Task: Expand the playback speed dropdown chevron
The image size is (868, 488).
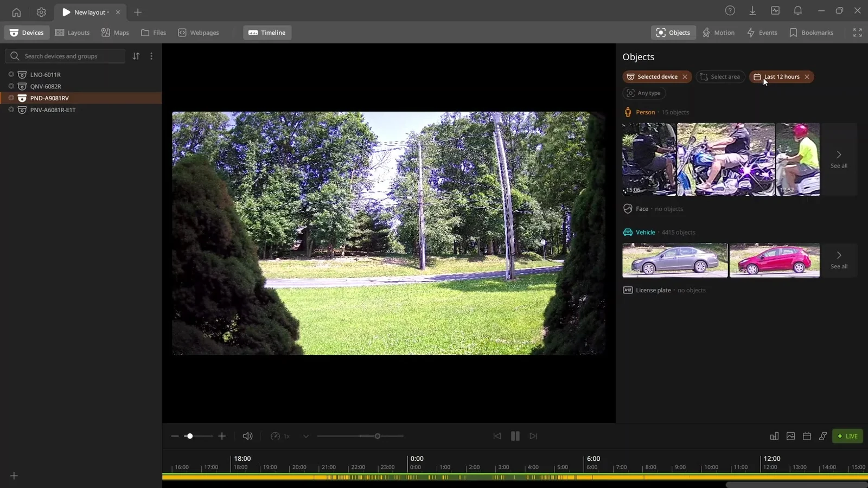Action: (306, 436)
